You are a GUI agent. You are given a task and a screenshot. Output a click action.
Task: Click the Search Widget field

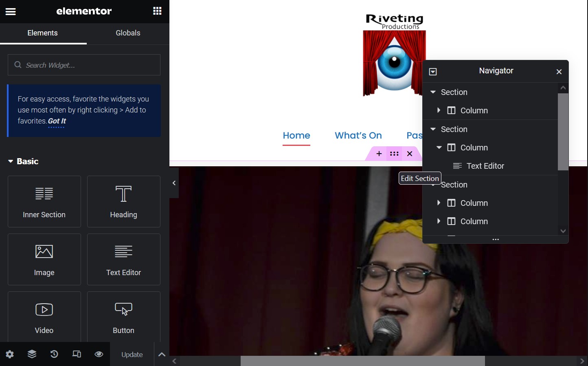click(83, 65)
